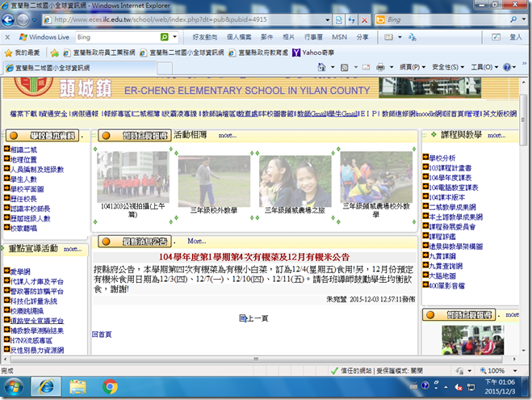Click the Stop loading X icon
The width and height of the screenshot is (532, 400).
364,20
